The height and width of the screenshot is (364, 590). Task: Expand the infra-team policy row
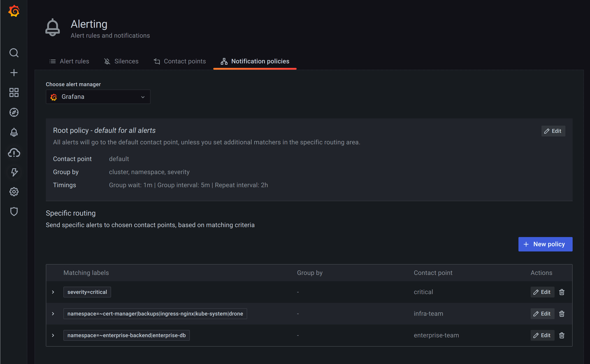[x=53, y=314]
